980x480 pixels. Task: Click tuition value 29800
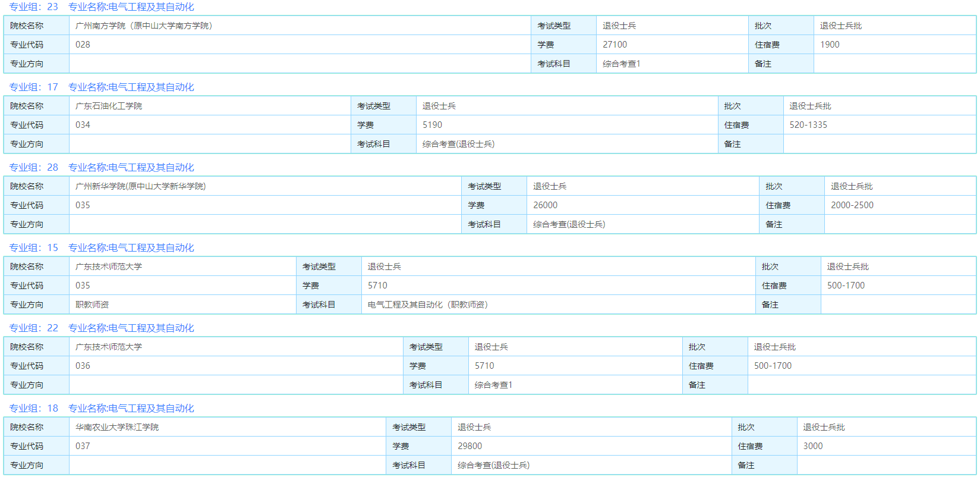pos(469,446)
